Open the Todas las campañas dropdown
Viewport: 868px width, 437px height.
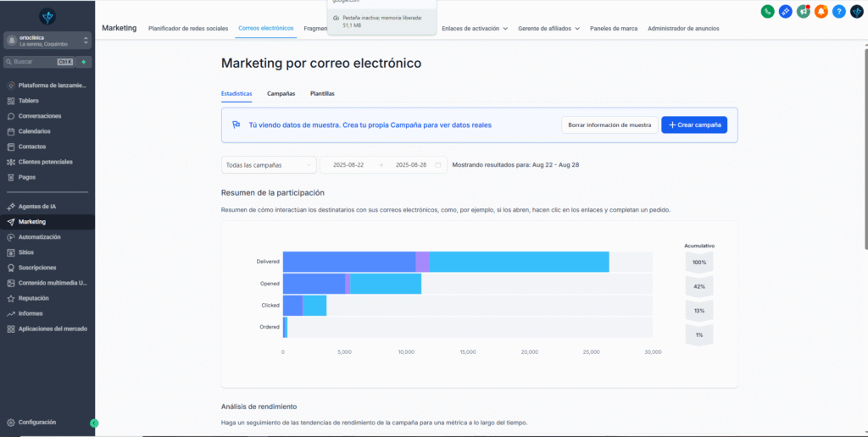pyautogui.click(x=268, y=165)
